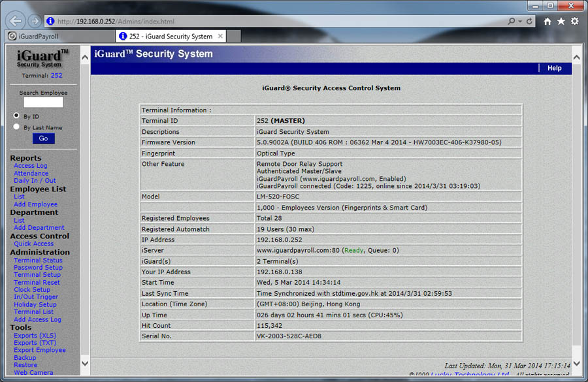588x382 pixels.
Task: Minimize the browser window
Action: [x=535, y=6]
